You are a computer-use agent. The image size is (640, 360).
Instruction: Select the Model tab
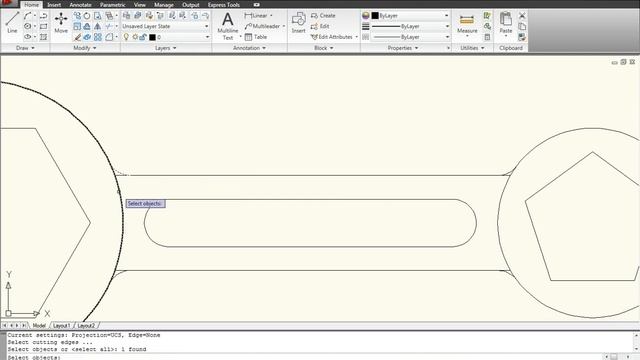click(39, 326)
